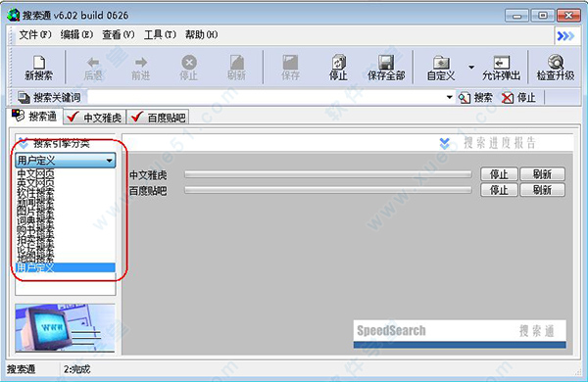
Task: Click the 前进 forward arrow
Action: pyautogui.click(x=140, y=68)
